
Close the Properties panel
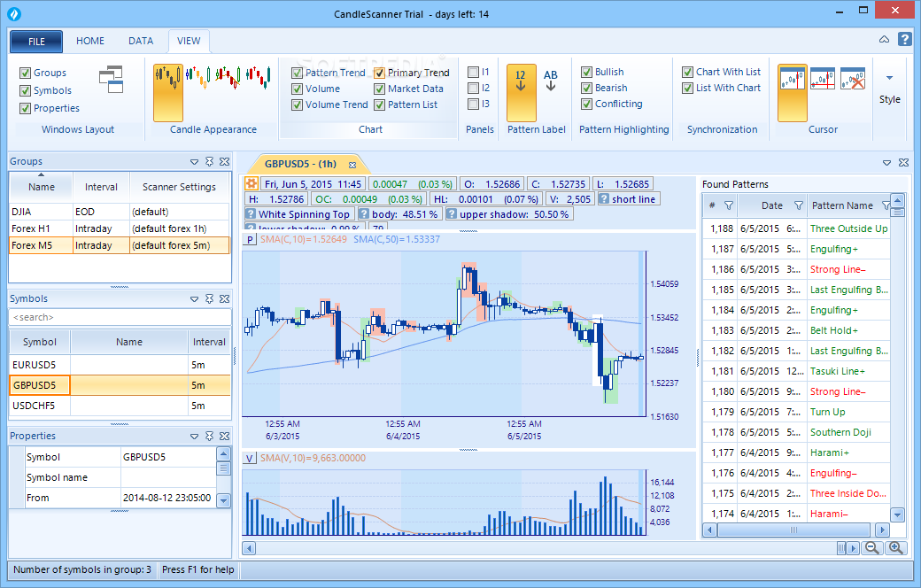coord(224,437)
